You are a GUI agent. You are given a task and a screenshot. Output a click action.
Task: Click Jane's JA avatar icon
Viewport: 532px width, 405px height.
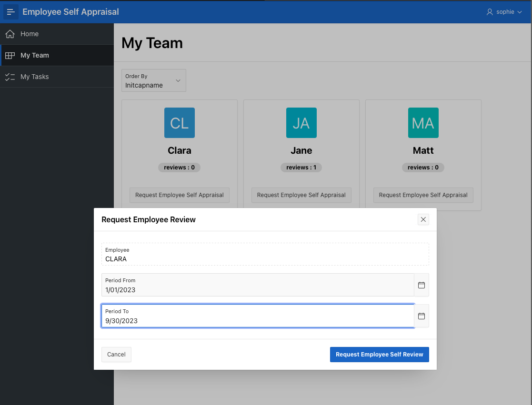(x=301, y=123)
